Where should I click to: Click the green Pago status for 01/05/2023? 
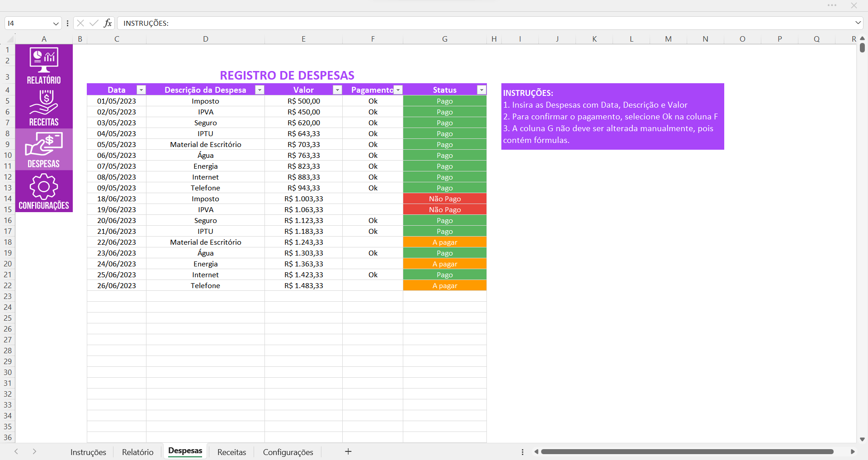(x=445, y=101)
